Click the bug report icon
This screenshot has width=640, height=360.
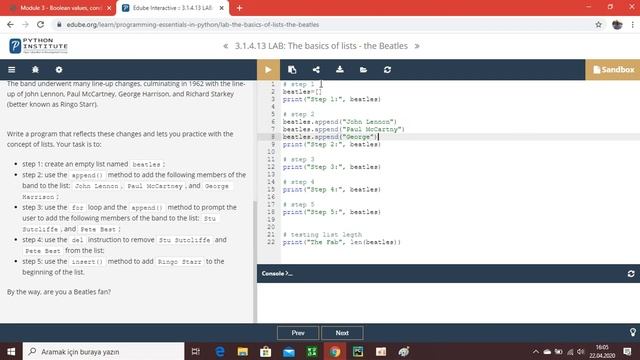click(x=35, y=70)
